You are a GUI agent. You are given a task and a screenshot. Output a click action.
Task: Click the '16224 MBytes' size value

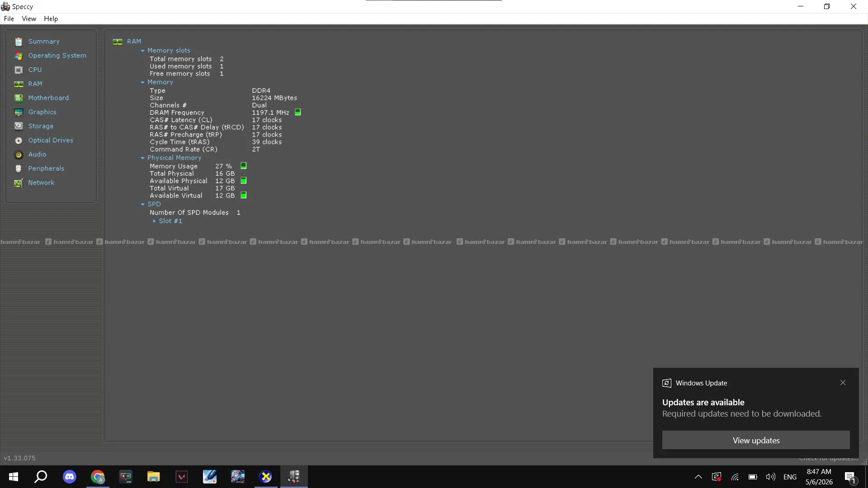click(274, 98)
